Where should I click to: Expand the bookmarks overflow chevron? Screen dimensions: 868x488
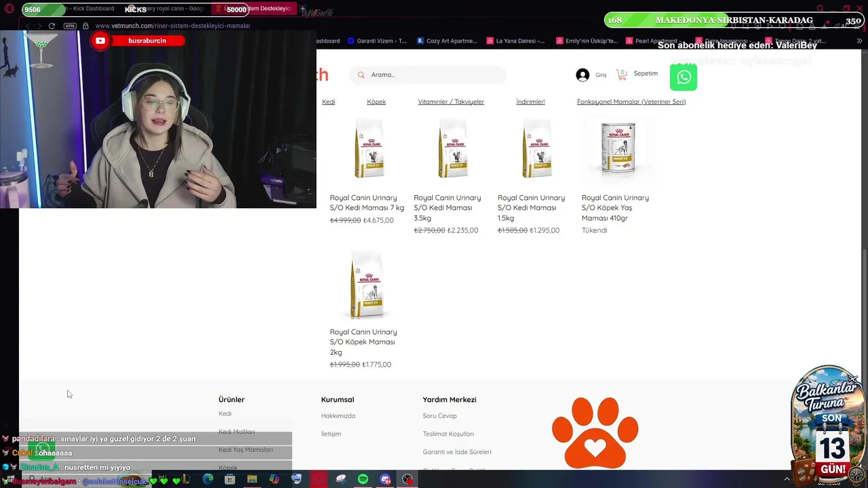[x=859, y=41]
